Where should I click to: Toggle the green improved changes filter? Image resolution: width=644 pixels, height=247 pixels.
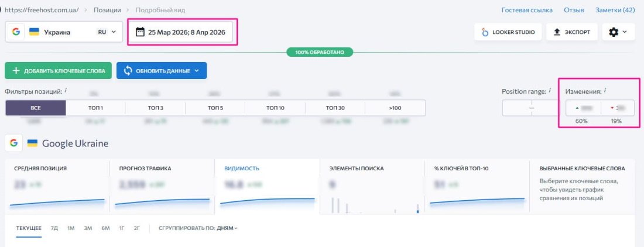click(583, 108)
